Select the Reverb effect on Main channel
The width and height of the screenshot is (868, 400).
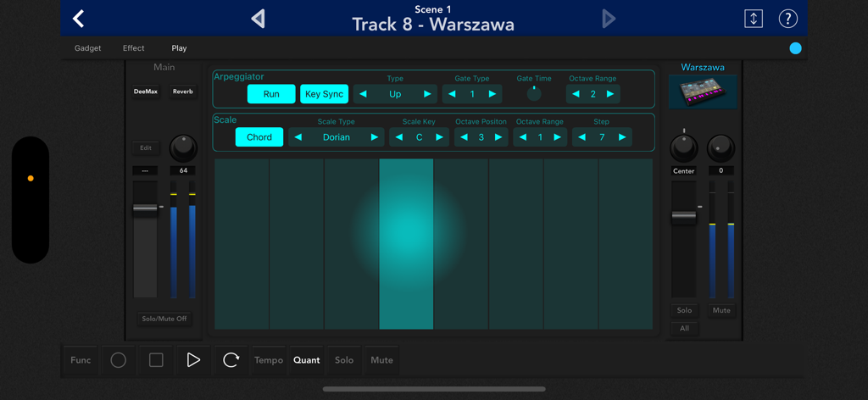click(183, 92)
